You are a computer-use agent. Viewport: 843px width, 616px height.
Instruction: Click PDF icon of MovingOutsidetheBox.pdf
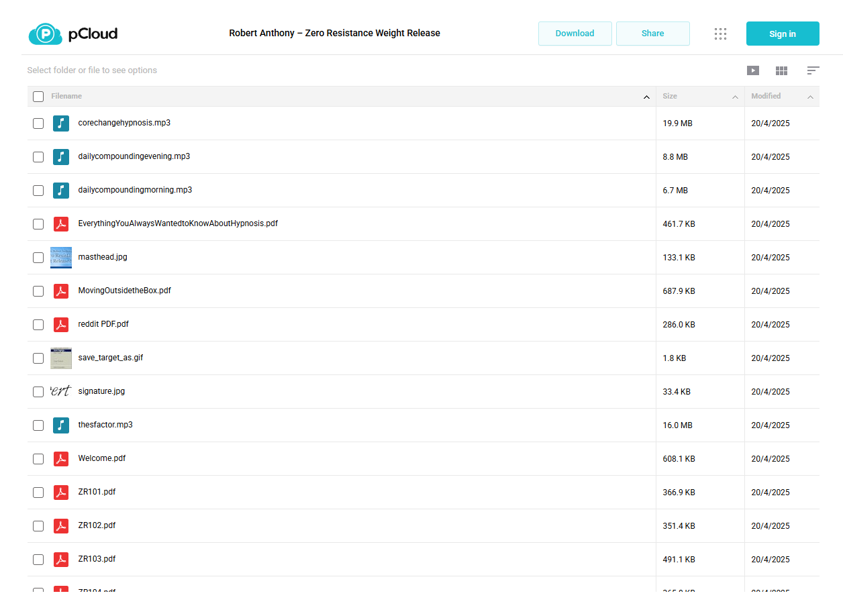tap(61, 291)
